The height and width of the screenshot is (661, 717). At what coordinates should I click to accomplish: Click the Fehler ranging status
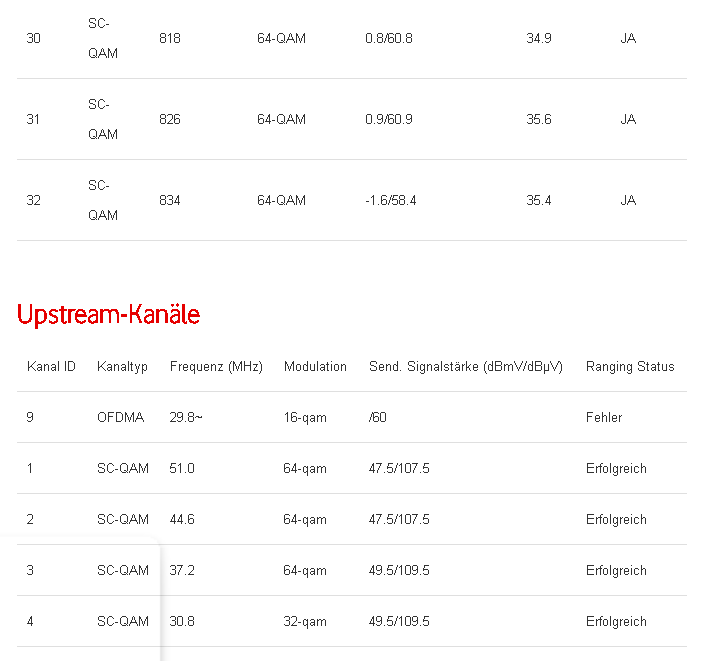[x=604, y=418]
